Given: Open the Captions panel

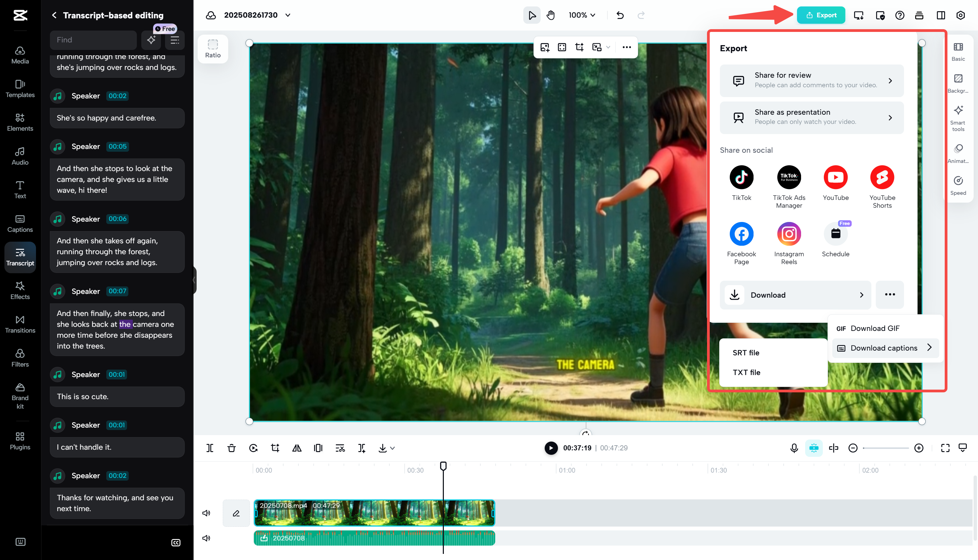Looking at the screenshot, I should coord(20,223).
